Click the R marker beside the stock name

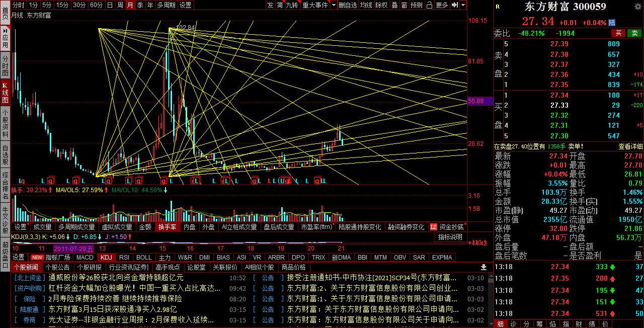coord(498,7)
